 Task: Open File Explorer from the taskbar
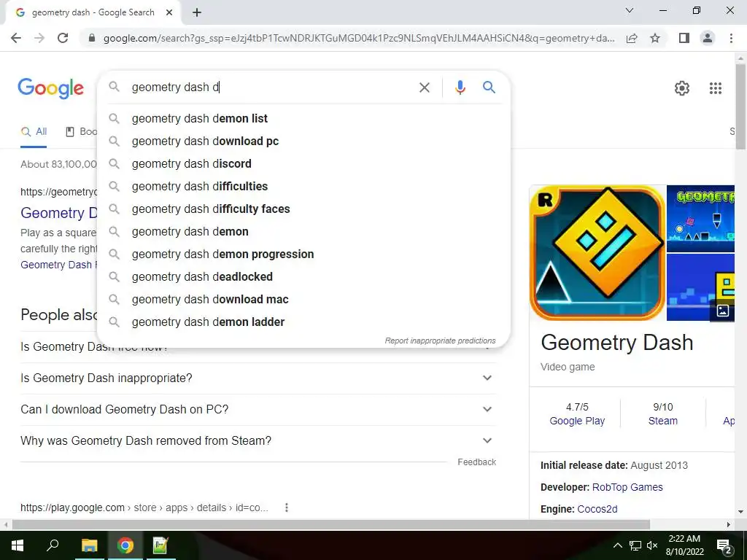pos(89,545)
